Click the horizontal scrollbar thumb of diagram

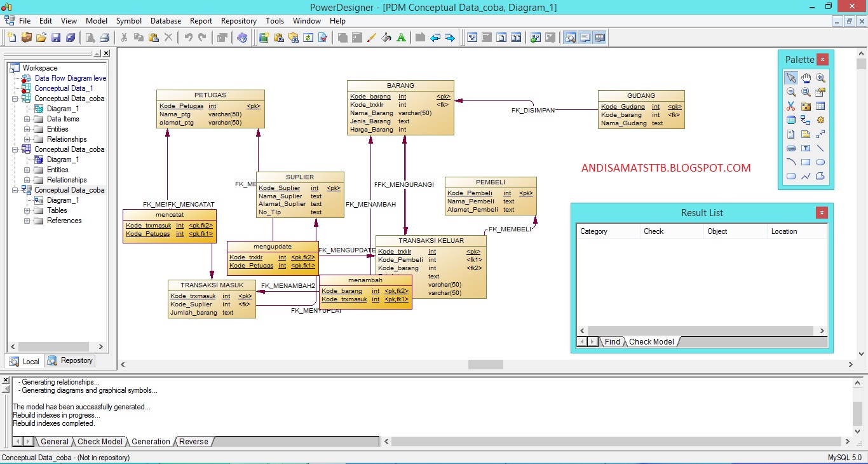[485, 365]
